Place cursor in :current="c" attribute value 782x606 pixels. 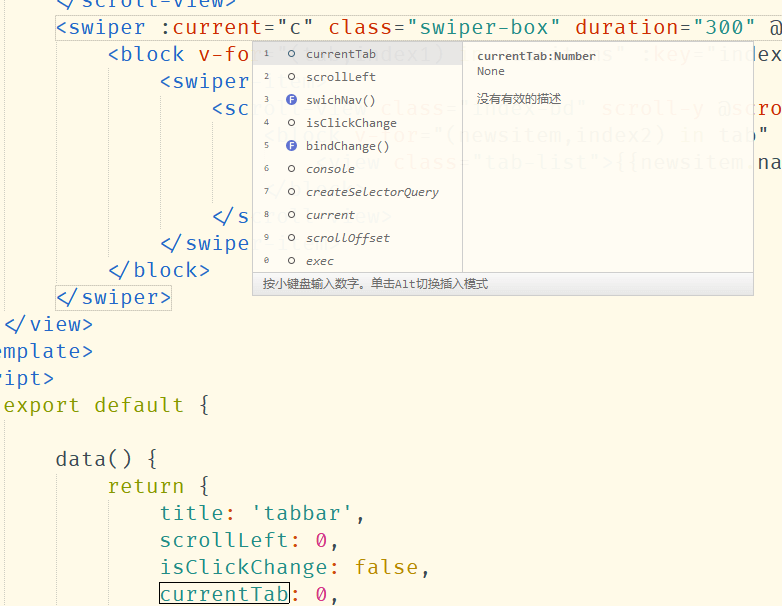pyautogui.click(x=296, y=27)
